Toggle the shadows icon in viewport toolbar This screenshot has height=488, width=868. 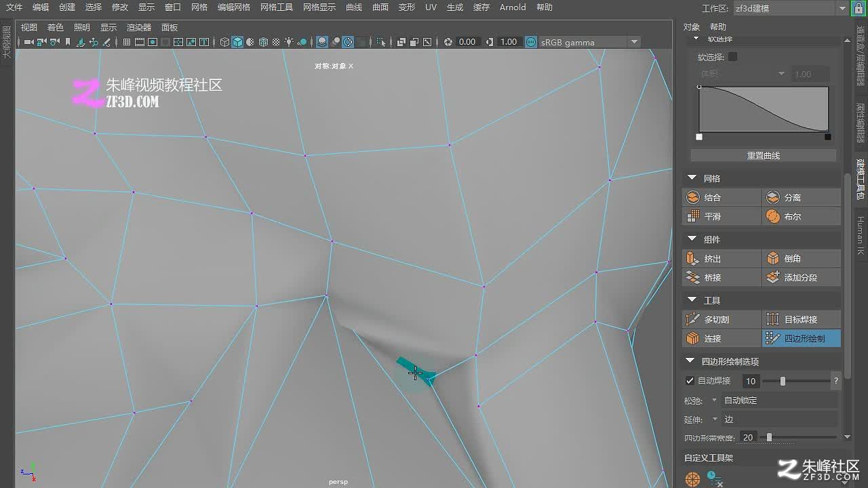click(x=302, y=42)
